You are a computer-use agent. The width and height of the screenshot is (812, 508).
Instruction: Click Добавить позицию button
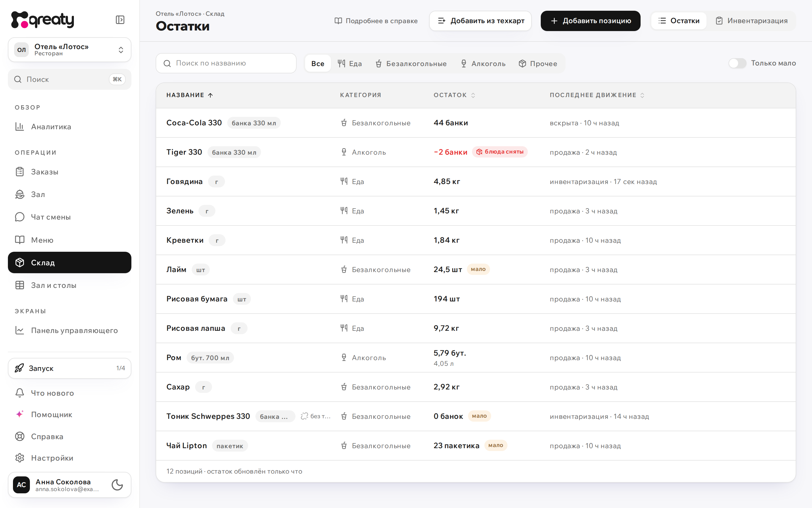coord(590,21)
